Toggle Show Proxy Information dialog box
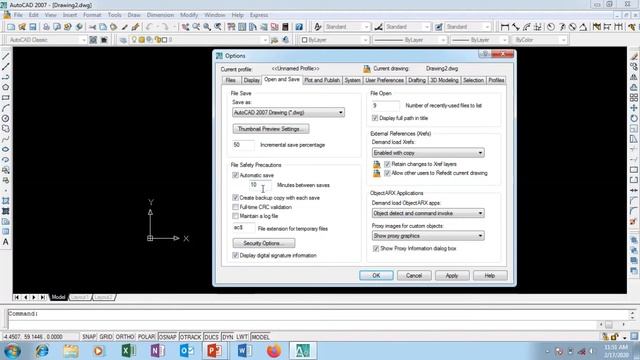The width and height of the screenshot is (640, 360). pyautogui.click(x=376, y=248)
